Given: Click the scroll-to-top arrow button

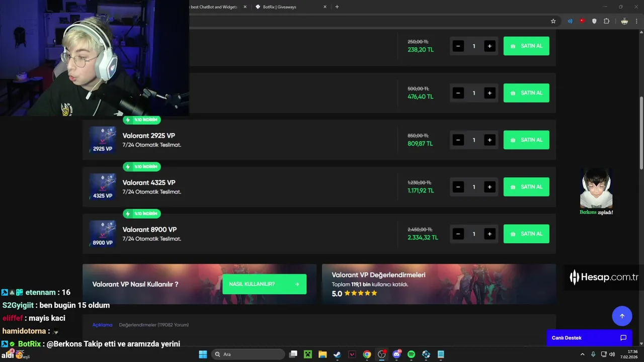Looking at the screenshot, I should pyautogui.click(x=622, y=316).
